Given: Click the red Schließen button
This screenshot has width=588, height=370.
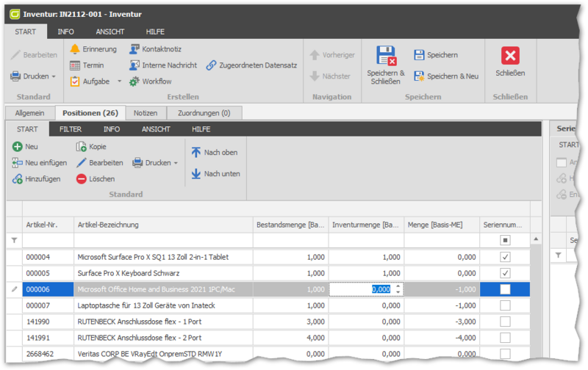Looking at the screenshot, I should (x=510, y=56).
